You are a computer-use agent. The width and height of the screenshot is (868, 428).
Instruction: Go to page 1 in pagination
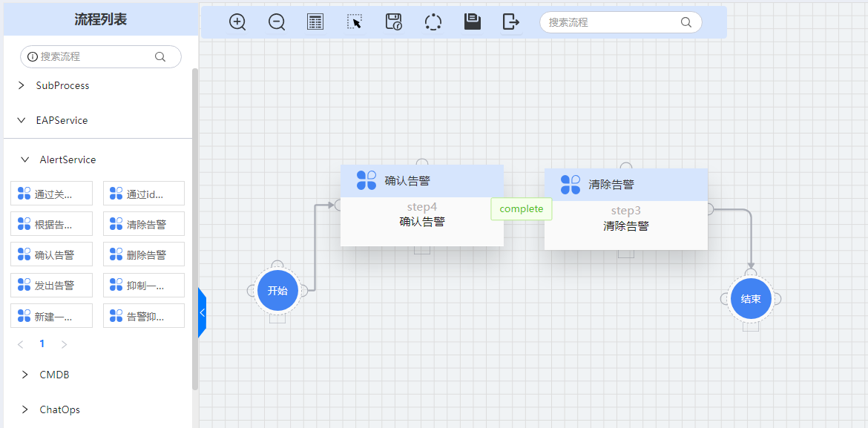(x=42, y=344)
